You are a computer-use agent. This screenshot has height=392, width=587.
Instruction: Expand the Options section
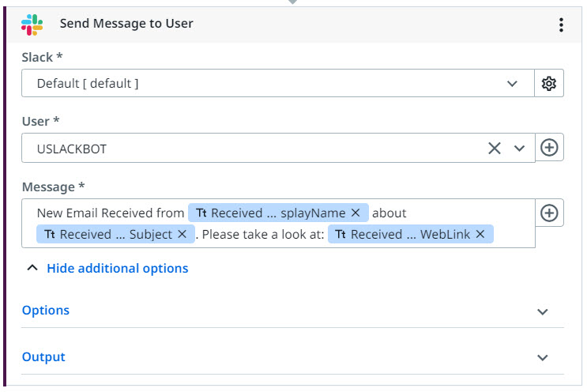tap(292, 311)
